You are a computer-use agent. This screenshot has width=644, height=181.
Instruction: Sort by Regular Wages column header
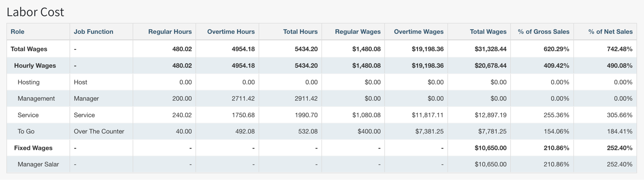pos(358,31)
